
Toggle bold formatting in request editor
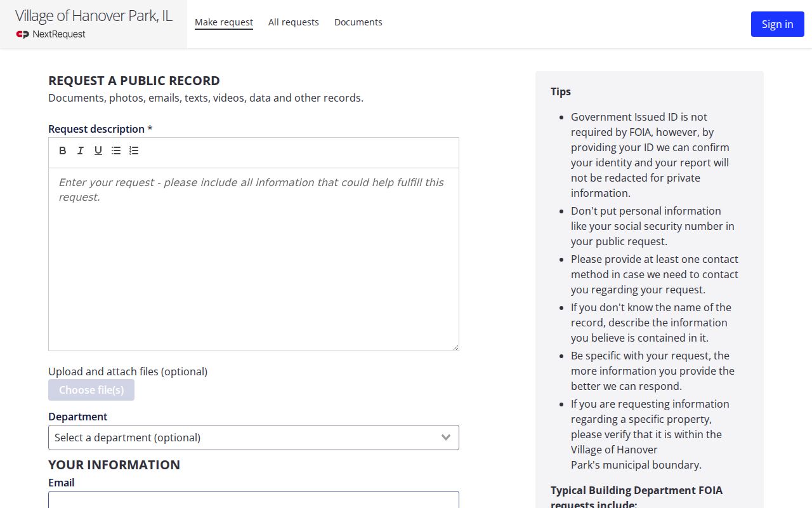pyautogui.click(x=63, y=150)
